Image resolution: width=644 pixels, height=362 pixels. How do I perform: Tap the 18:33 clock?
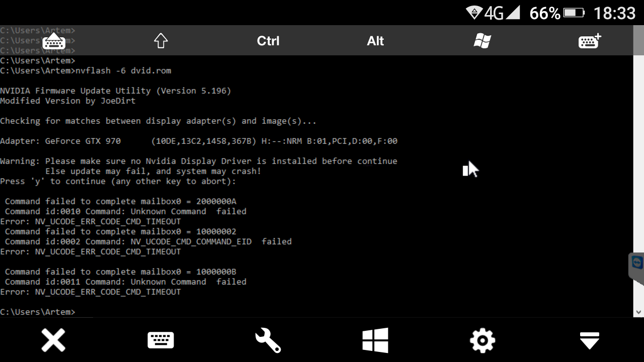615,13
